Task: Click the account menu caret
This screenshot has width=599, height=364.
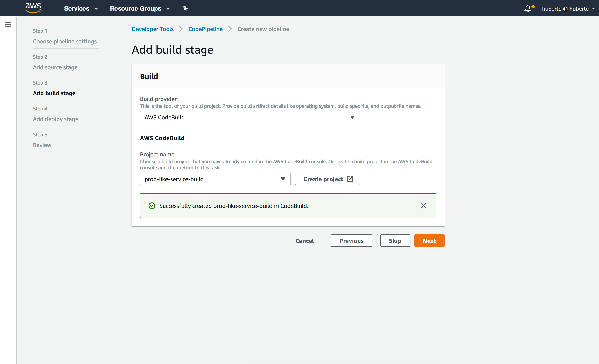Action: coord(593,9)
